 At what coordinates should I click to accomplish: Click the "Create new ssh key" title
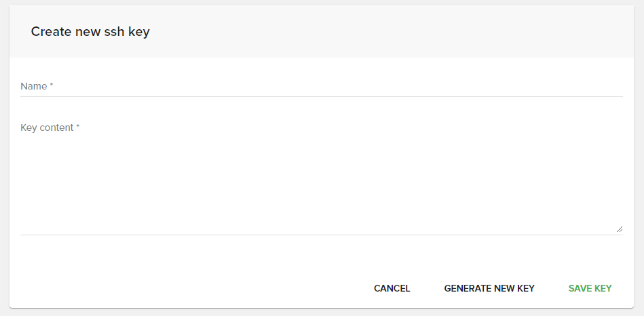[90, 31]
